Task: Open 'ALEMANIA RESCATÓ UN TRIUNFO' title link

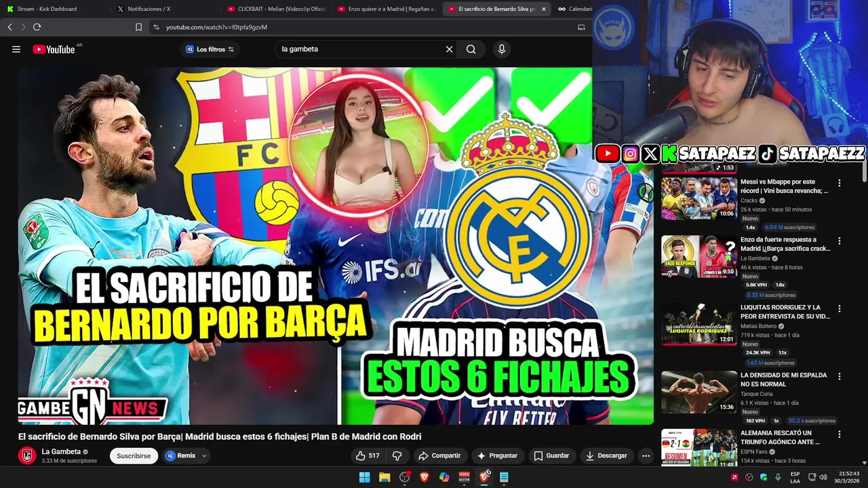Action: click(x=780, y=437)
